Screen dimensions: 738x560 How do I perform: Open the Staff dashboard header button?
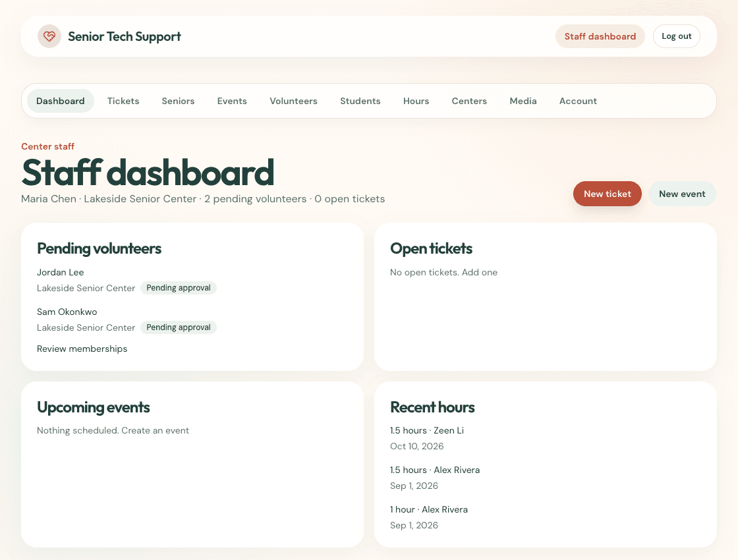[x=600, y=36]
